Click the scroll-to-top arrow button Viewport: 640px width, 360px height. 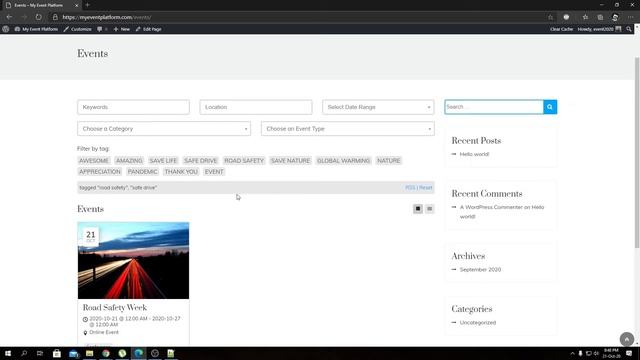pyautogui.click(x=627, y=339)
